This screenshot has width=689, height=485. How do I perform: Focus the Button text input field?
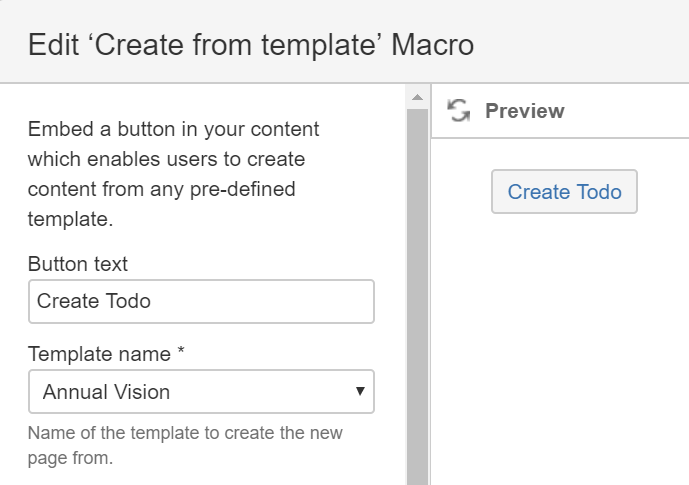[x=201, y=301]
